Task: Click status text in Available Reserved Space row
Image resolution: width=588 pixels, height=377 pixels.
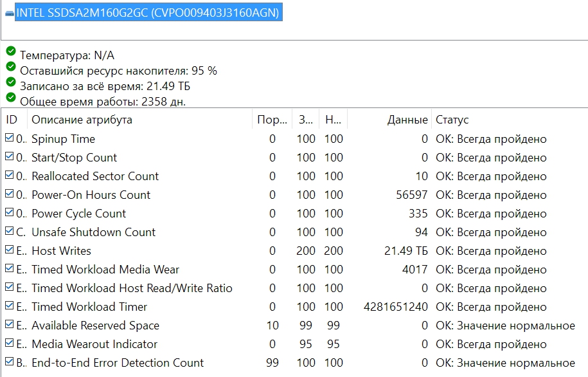Action: click(x=505, y=325)
